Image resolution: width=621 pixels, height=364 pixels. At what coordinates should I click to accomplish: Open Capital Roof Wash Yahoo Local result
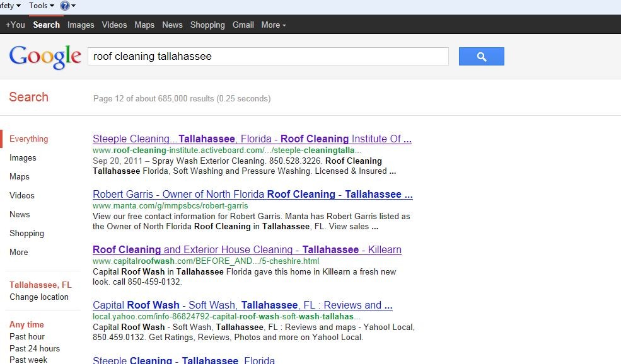tap(242, 305)
